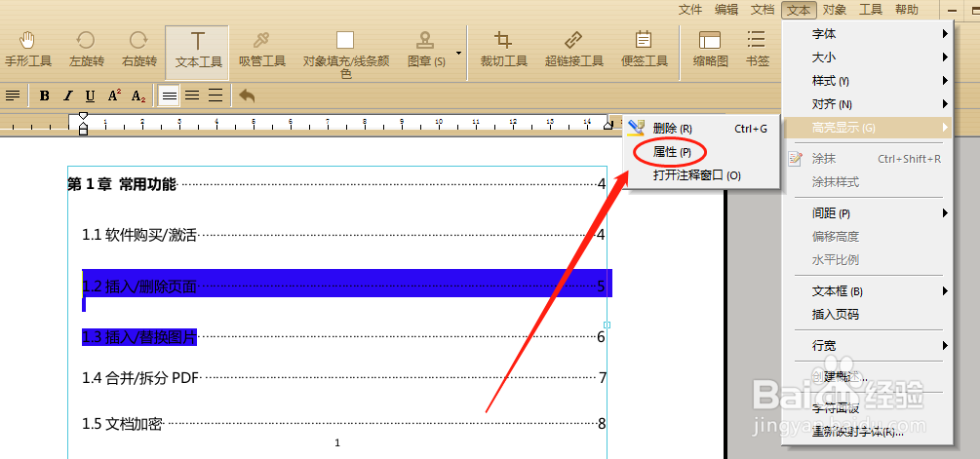Open the 帮助 menu
Viewport: 980px width, 459px height.
pos(907,10)
